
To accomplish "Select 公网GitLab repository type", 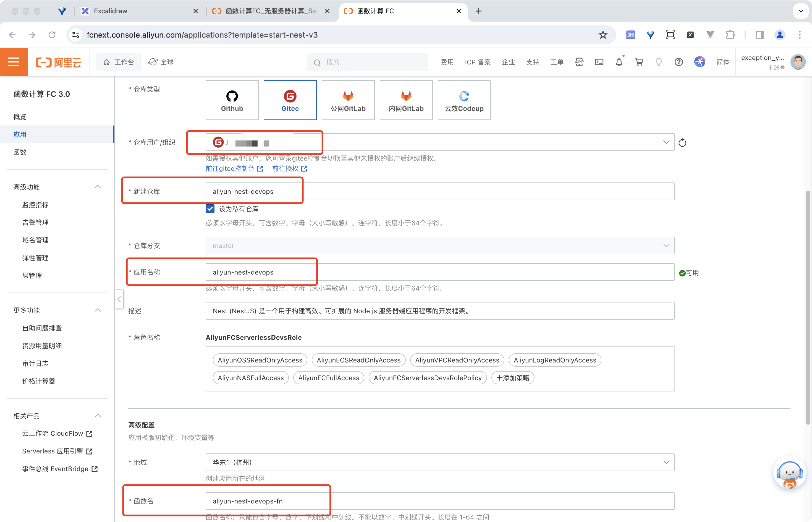I will 348,100.
